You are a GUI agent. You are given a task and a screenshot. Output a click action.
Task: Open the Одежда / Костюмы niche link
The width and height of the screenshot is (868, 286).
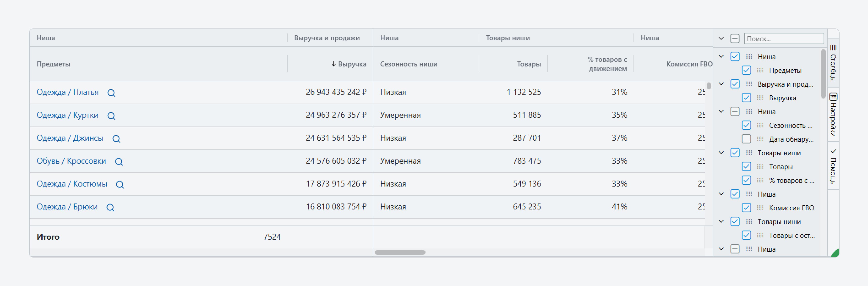click(72, 184)
